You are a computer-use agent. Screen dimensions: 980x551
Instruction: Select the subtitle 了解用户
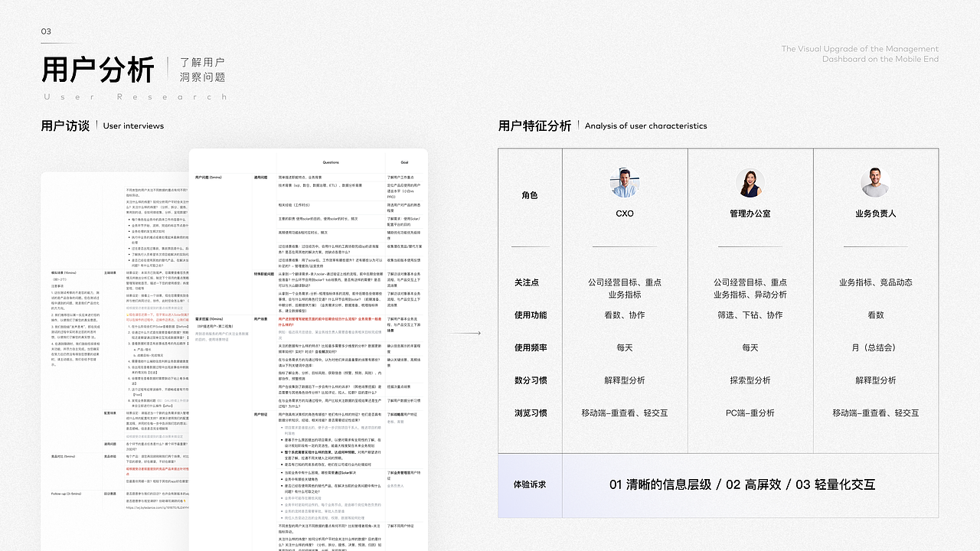tap(203, 62)
